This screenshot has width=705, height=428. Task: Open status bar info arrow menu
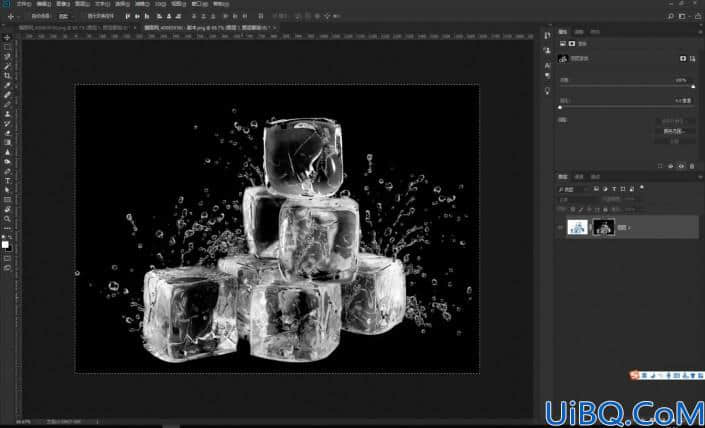coord(97,422)
